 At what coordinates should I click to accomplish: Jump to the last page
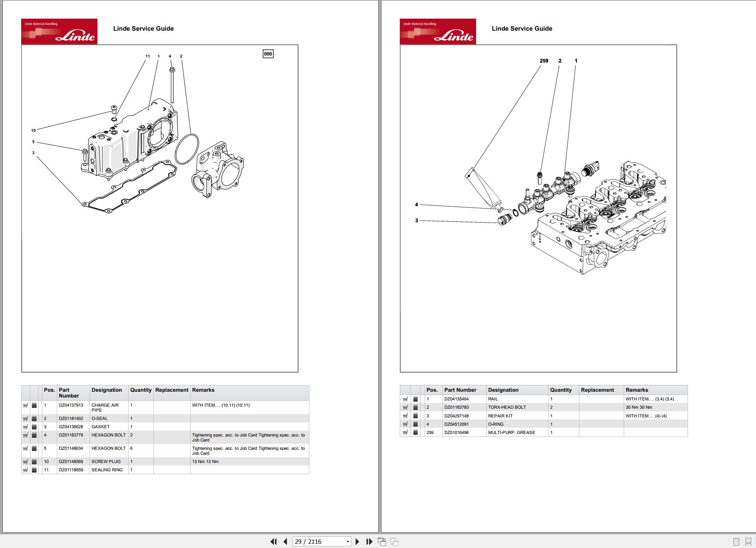tap(369, 541)
